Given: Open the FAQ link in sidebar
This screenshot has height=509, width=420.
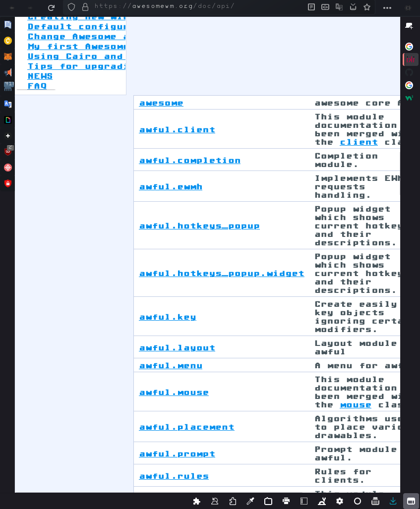Looking at the screenshot, I should [37, 86].
